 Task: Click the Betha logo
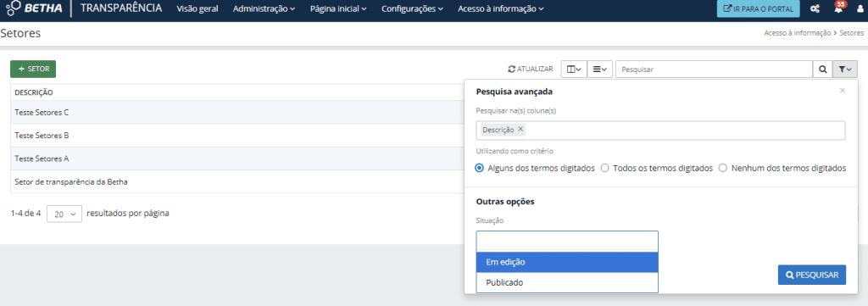click(34, 8)
